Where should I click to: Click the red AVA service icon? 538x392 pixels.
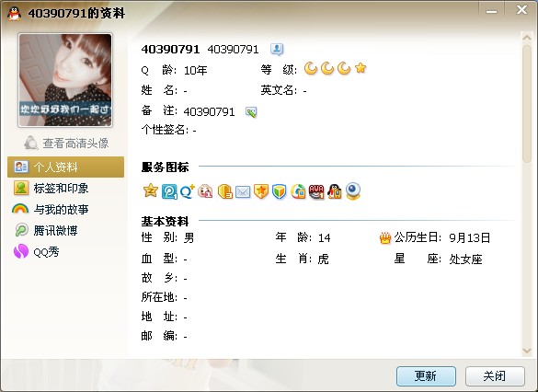(316, 191)
